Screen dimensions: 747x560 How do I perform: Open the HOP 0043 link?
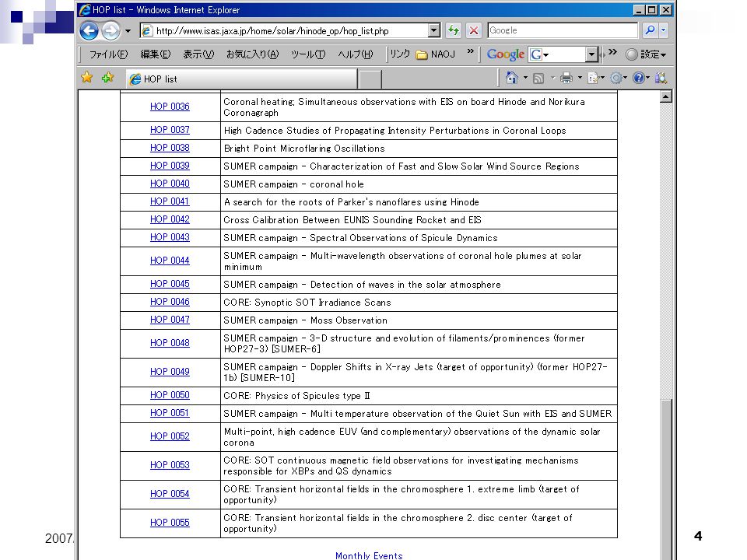click(x=170, y=237)
